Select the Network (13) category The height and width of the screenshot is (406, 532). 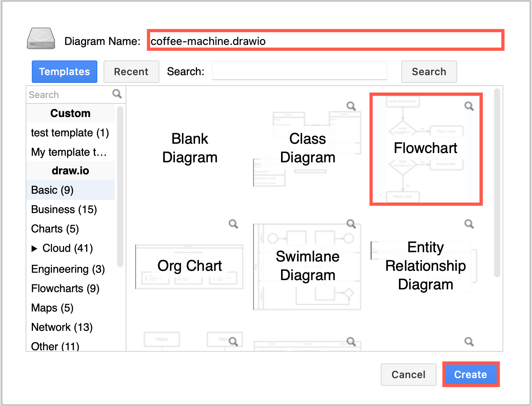(x=62, y=327)
